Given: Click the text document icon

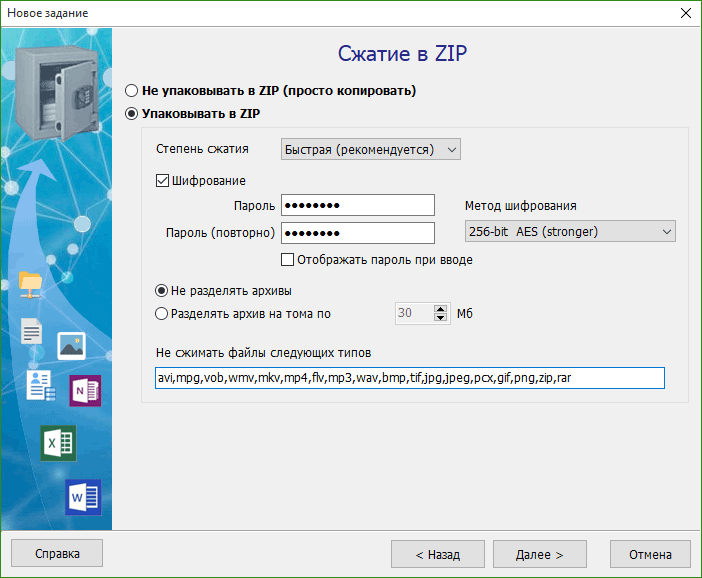Looking at the screenshot, I should click(32, 332).
